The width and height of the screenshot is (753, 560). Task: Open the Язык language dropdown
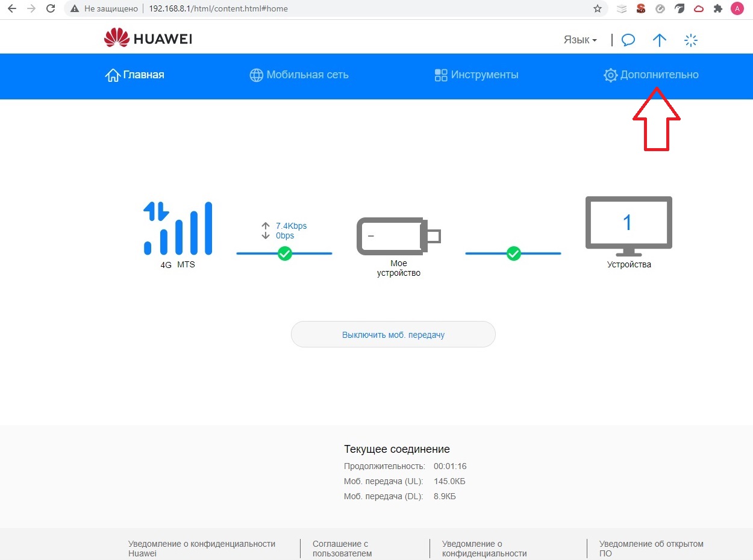click(x=580, y=40)
